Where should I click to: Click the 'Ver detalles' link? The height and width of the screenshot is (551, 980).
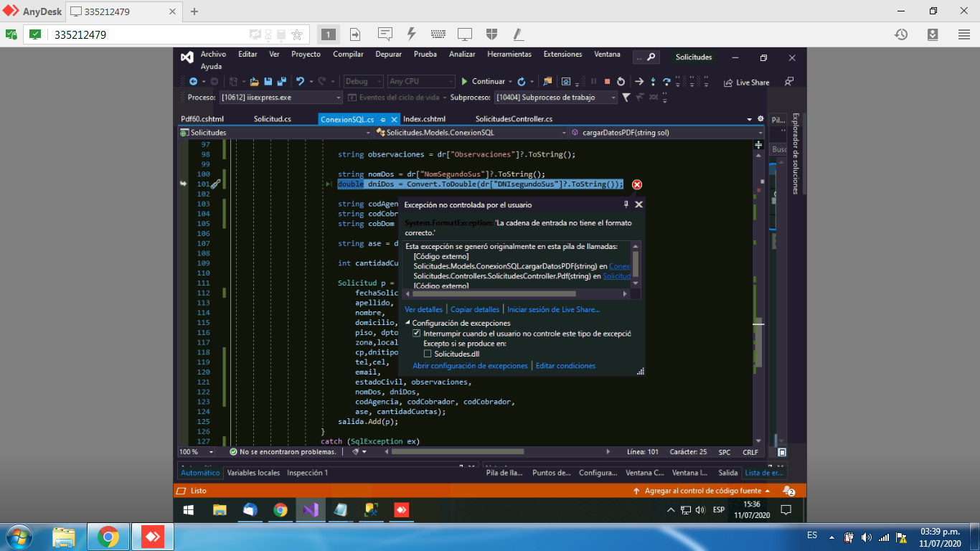tap(423, 309)
